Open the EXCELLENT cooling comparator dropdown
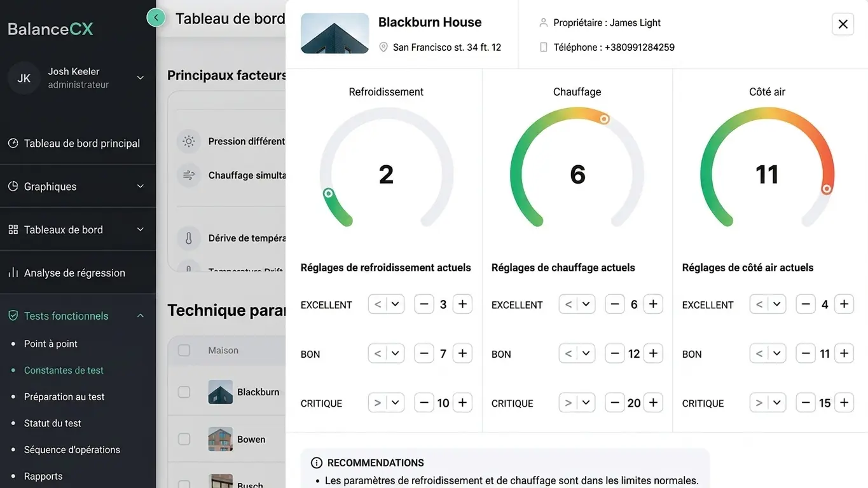Screen dimensions: 868x488 386,304
